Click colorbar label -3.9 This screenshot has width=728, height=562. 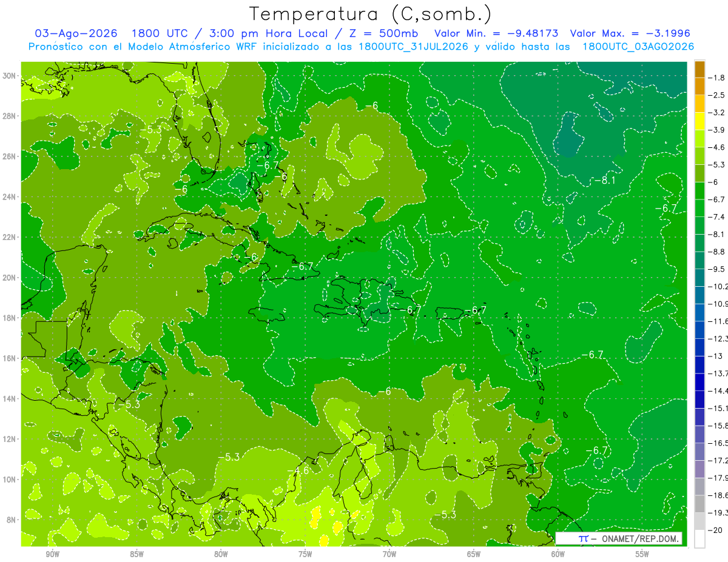(716, 130)
